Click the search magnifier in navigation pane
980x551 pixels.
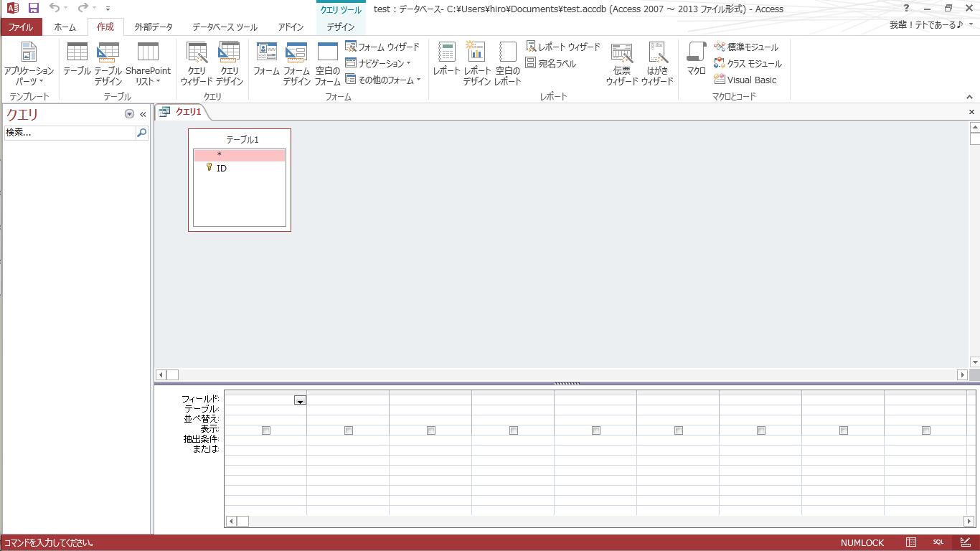click(141, 133)
